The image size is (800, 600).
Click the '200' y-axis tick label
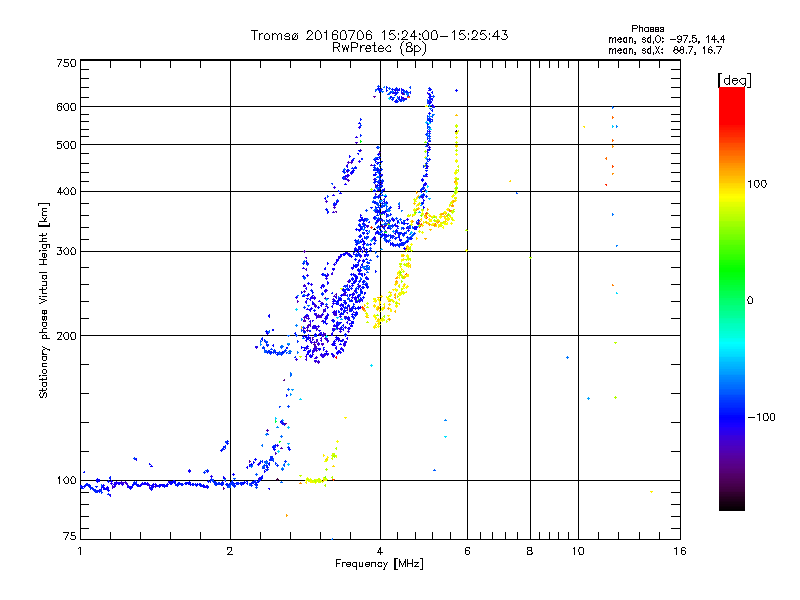pos(66,336)
